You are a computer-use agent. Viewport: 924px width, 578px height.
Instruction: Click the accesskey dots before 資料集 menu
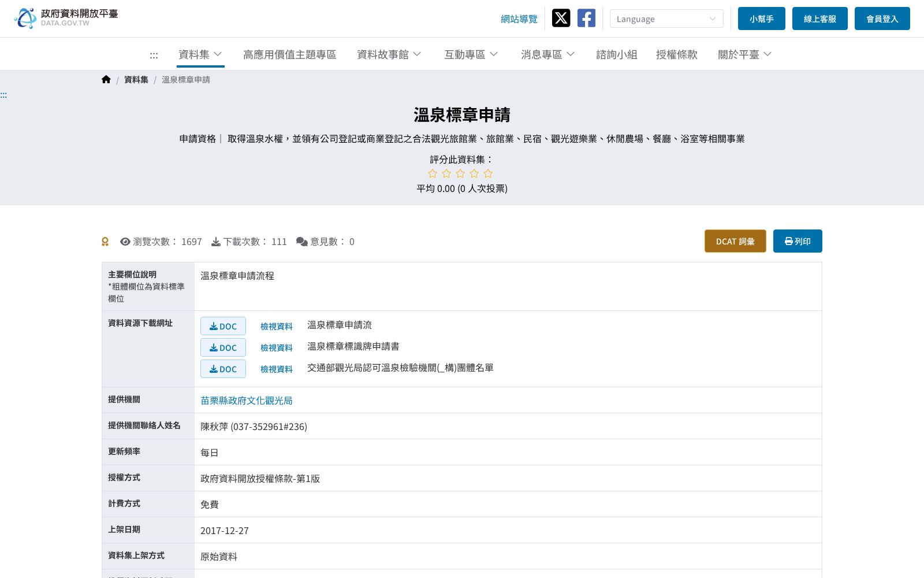(154, 55)
